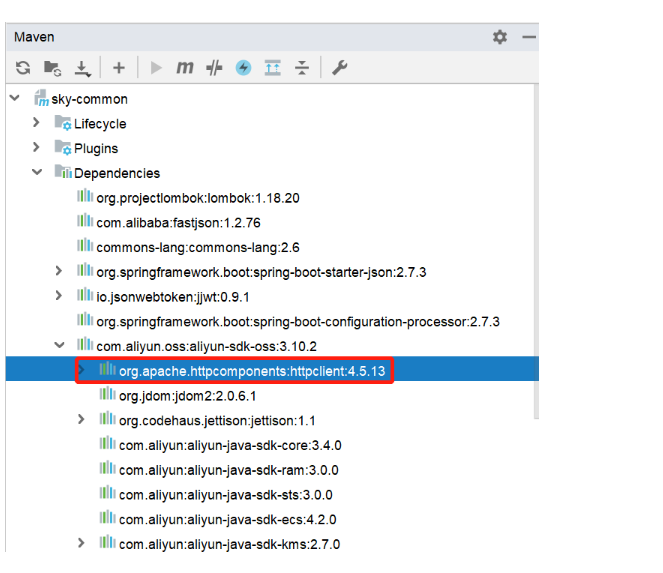Expand aliyun-java-sdk-kms dependency
The height and width of the screenshot is (573, 663).
pos(81,543)
